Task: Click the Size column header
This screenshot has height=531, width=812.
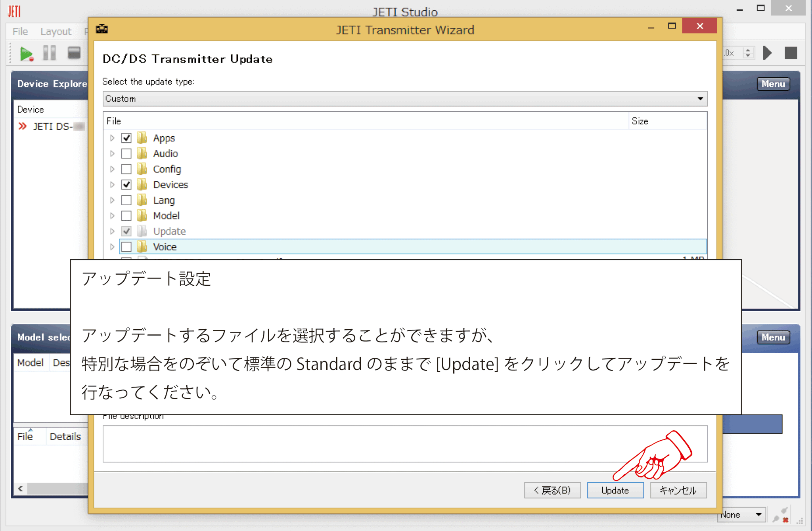Action: [x=668, y=121]
